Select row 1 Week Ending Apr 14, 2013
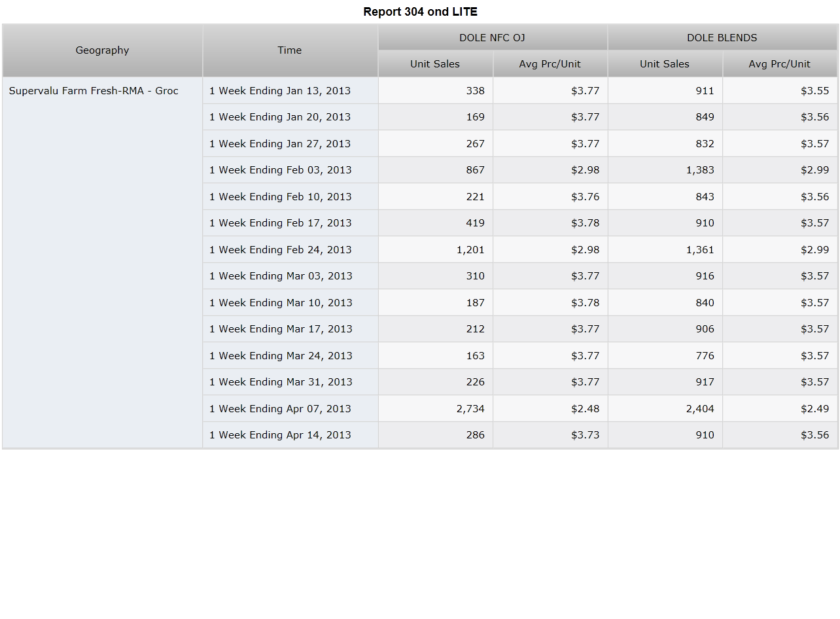The width and height of the screenshot is (840, 619). [x=290, y=435]
